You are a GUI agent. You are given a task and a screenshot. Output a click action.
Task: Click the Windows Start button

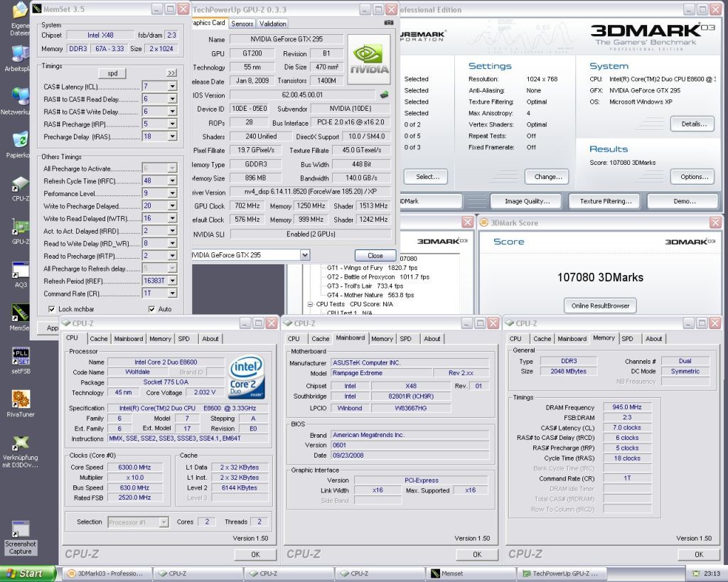click(x=28, y=573)
